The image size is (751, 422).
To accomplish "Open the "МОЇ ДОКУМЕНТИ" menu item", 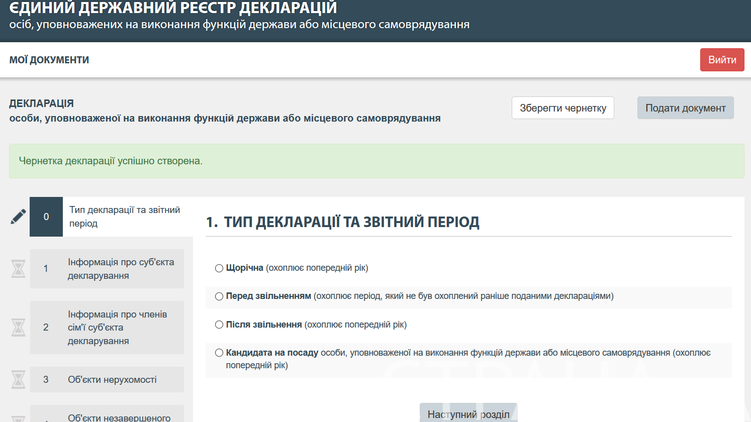I will pos(49,60).
